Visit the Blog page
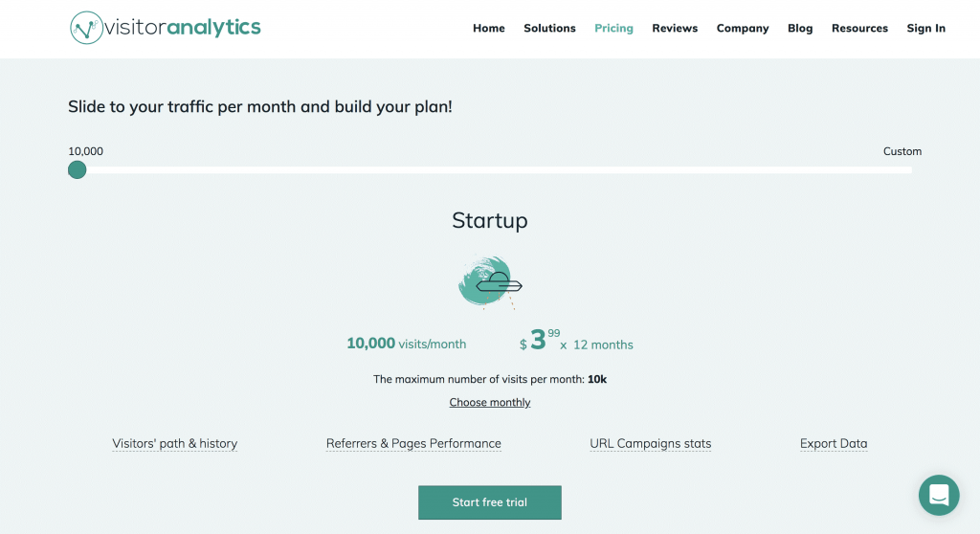 [800, 29]
